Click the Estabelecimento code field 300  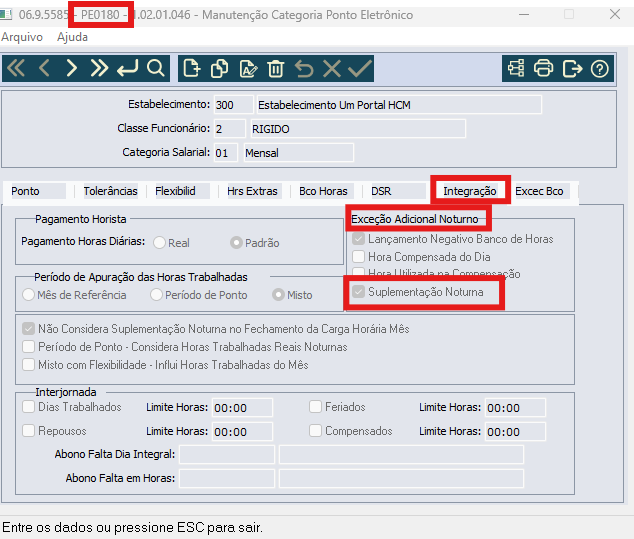pos(233,105)
